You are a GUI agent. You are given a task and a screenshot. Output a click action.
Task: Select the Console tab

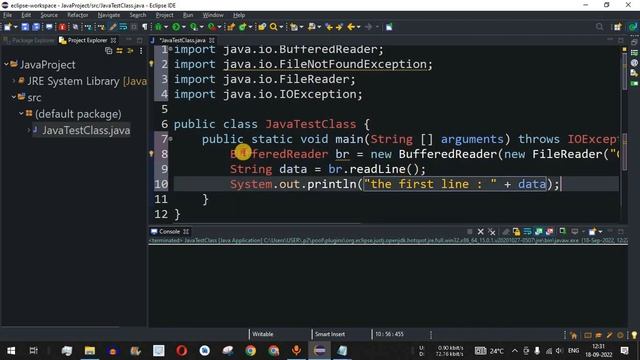[x=169, y=231]
